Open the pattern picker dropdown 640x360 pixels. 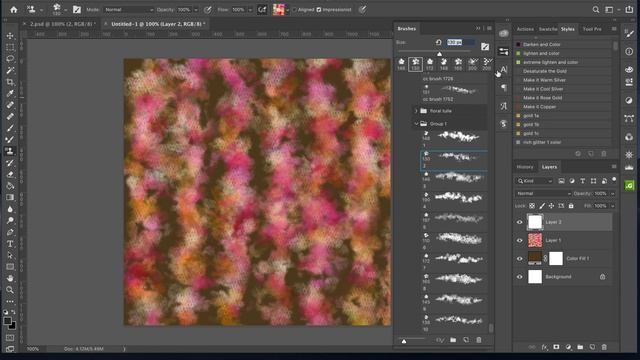coord(289,9)
